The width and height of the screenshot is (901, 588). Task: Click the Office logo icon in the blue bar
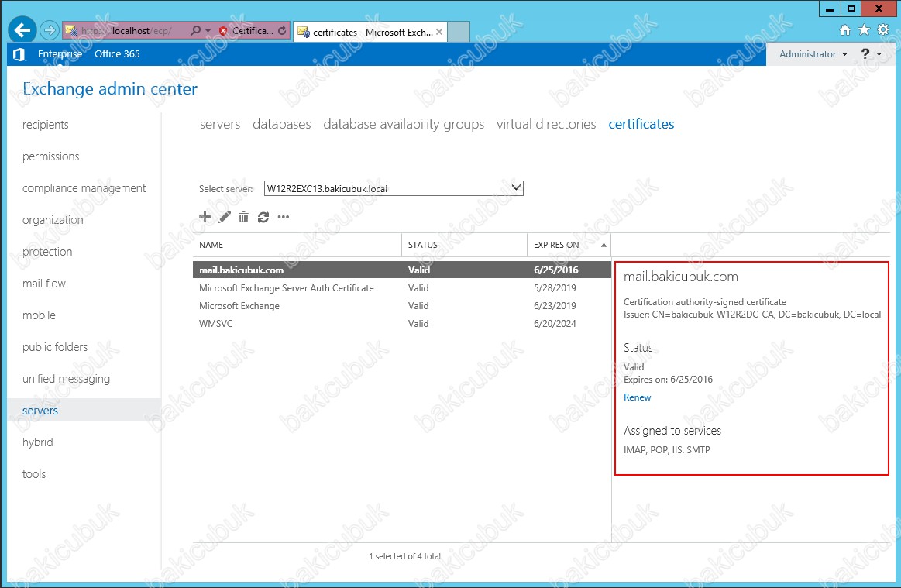[19, 54]
